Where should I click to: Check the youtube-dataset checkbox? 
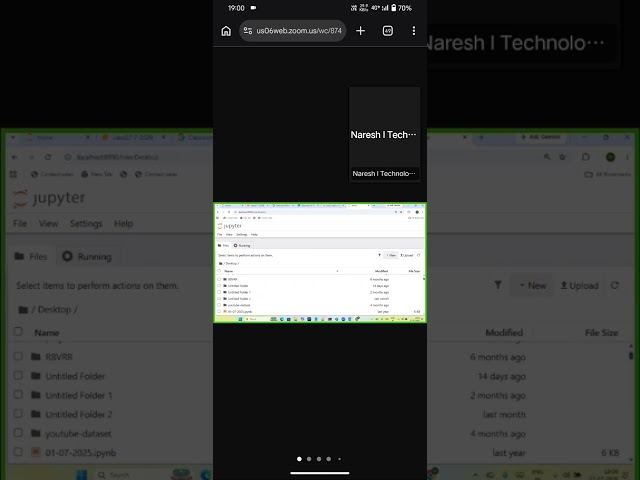(18, 433)
